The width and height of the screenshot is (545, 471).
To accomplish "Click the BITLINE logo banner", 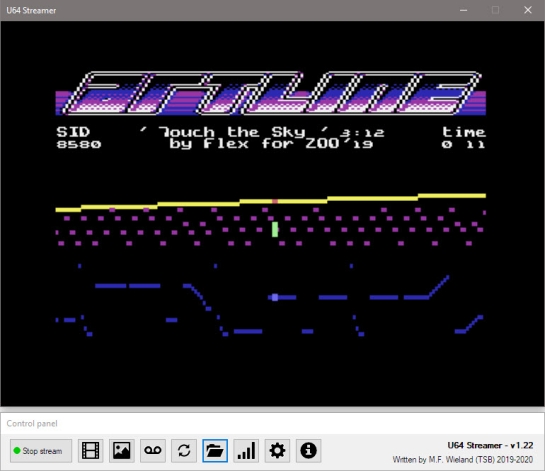I will click(x=270, y=93).
